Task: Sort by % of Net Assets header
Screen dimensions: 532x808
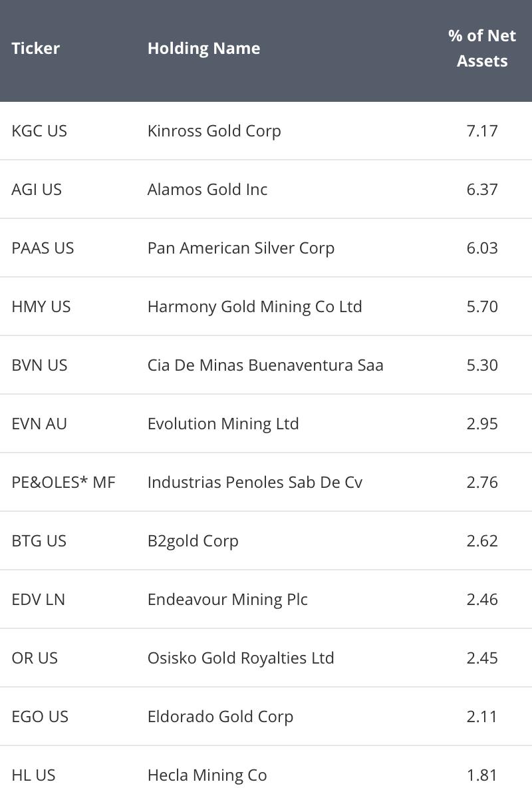Action: [482, 48]
